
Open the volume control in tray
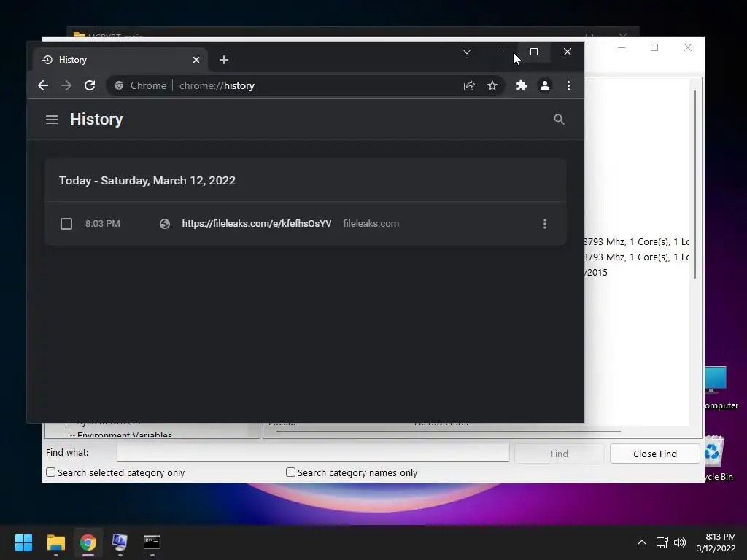point(680,542)
